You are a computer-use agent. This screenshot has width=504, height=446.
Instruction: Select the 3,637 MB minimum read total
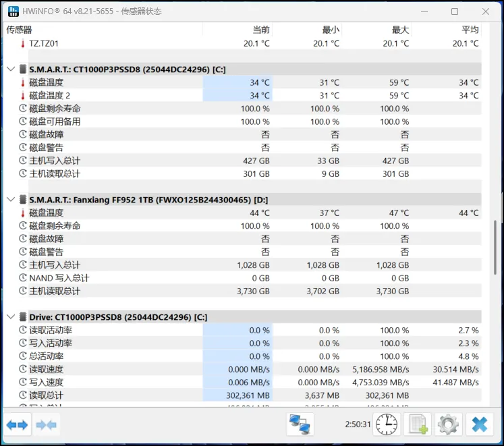pos(322,395)
